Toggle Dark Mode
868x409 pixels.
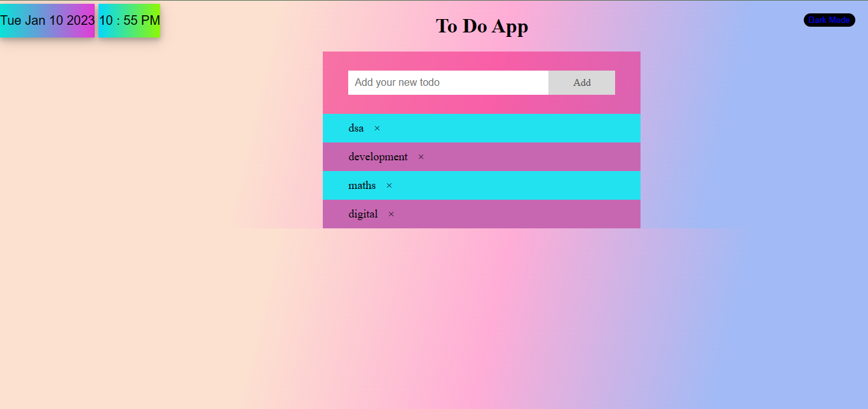(829, 20)
